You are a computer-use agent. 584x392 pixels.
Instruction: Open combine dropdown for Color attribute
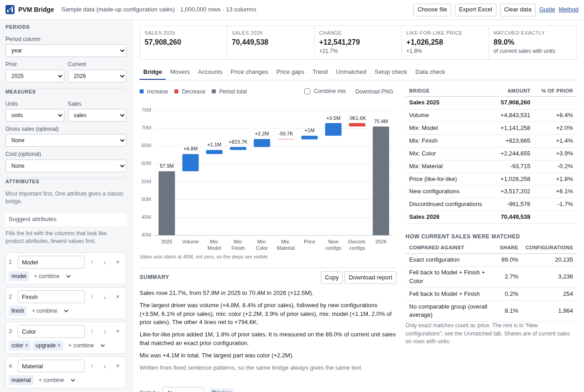point(86,346)
